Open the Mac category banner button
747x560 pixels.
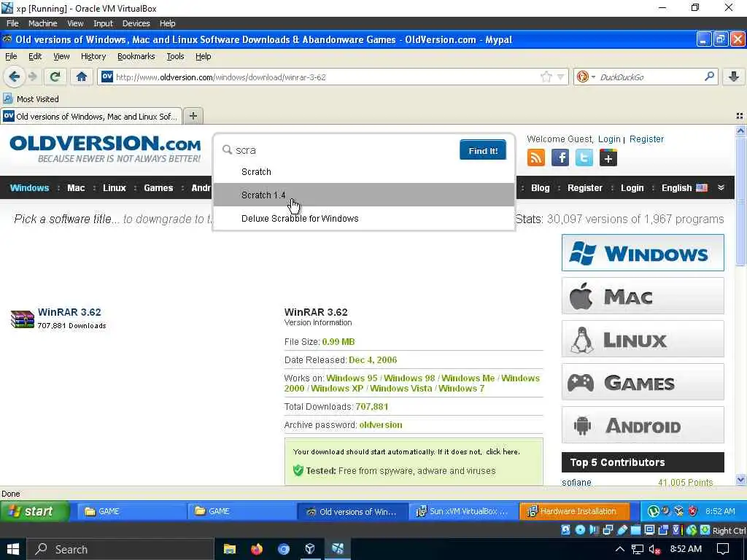tap(643, 296)
